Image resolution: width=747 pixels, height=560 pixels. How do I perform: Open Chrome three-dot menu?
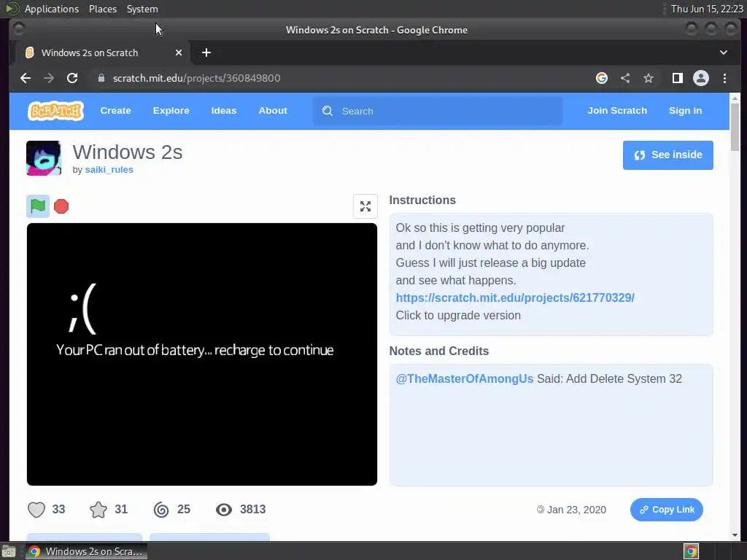[x=724, y=78]
